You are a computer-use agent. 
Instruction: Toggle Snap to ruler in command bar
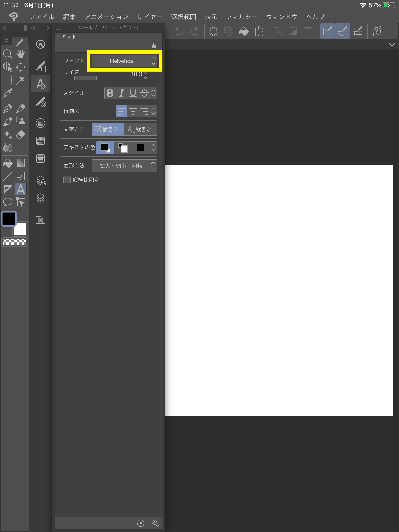click(x=327, y=31)
